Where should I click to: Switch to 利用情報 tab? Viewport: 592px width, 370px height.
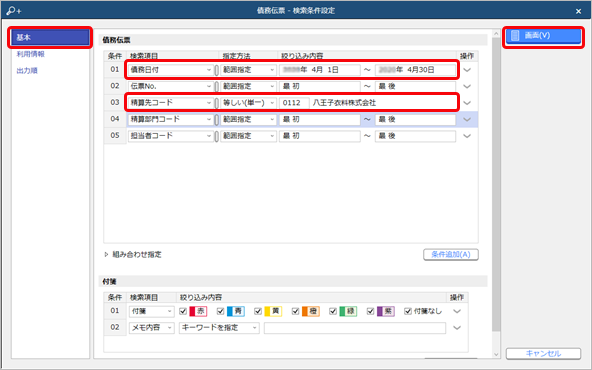click(x=31, y=54)
